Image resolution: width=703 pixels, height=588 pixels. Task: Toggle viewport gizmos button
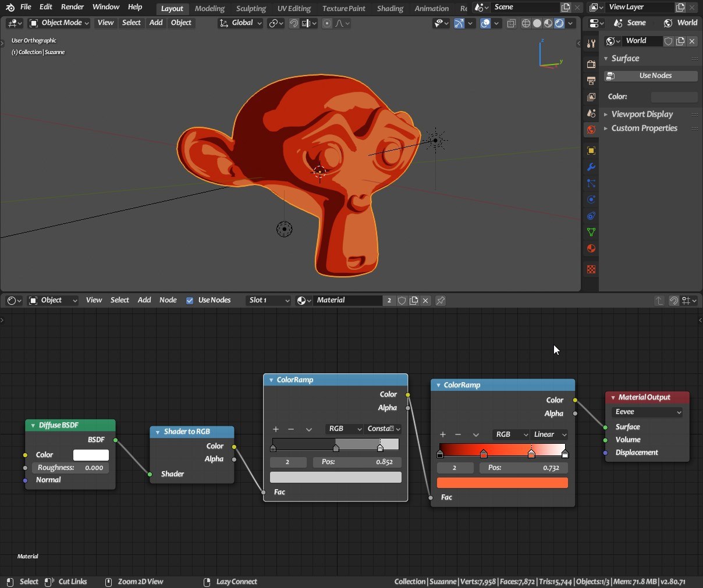point(459,23)
